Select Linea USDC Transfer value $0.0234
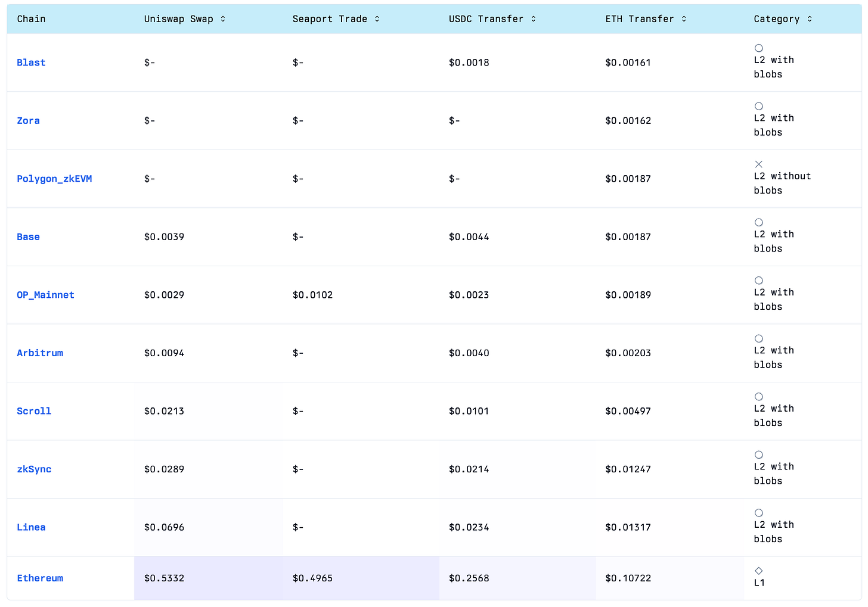868x607 pixels. pyautogui.click(x=469, y=527)
